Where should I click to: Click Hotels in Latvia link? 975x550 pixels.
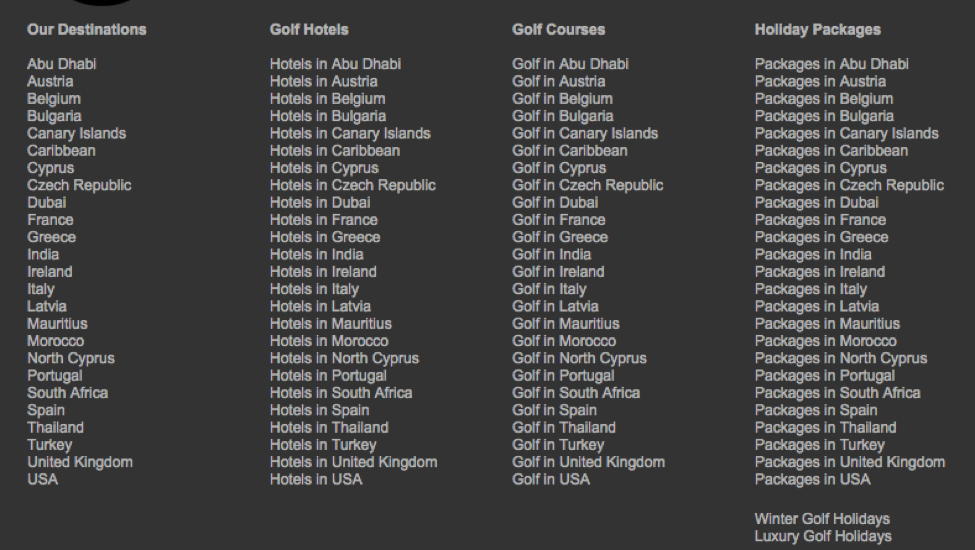(x=320, y=306)
